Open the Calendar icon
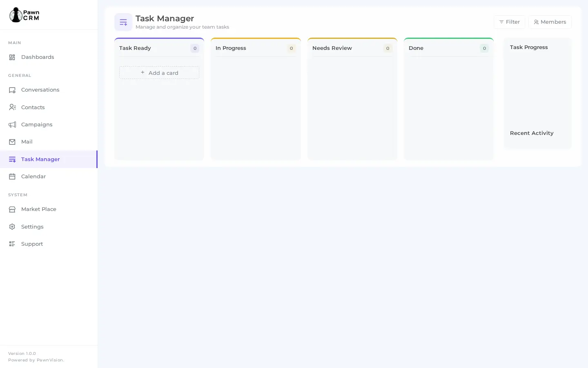Image resolution: width=588 pixels, height=368 pixels. pyautogui.click(x=12, y=176)
